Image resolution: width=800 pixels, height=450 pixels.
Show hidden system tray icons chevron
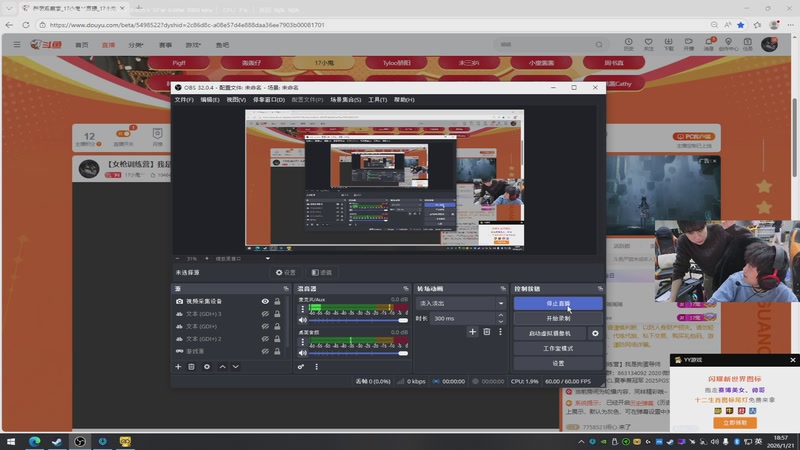[x=581, y=442]
